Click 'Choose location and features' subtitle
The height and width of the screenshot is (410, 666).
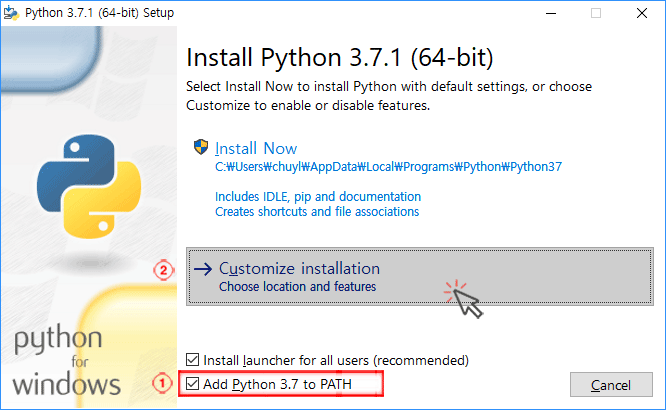[x=297, y=287]
